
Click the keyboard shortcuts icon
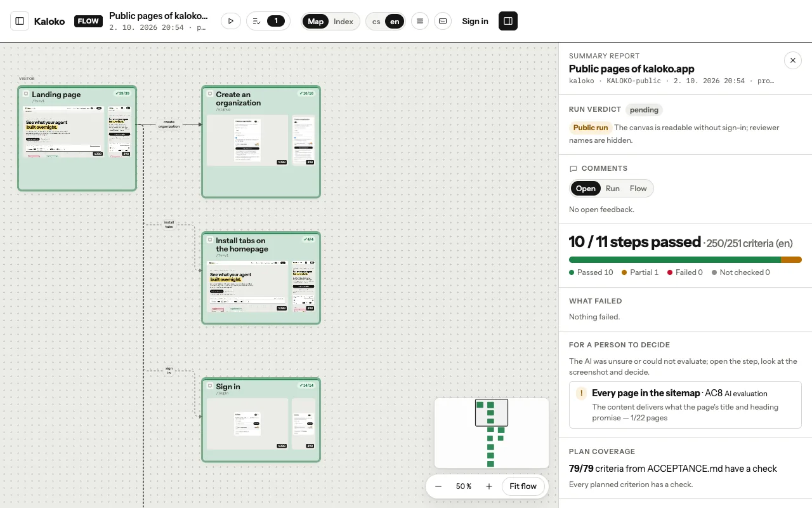(443, 21)
